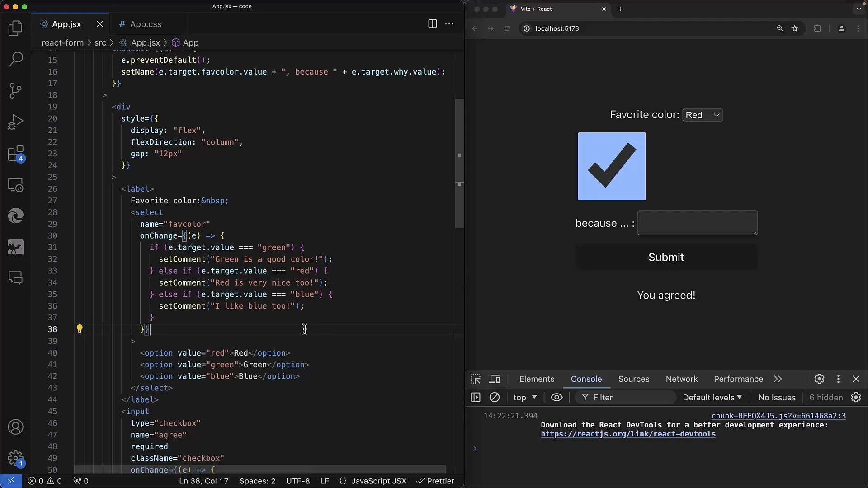Select the Red option in dropdown
Image resolution: width=868 pixels, height=488 pixels.
pos(702,114)
